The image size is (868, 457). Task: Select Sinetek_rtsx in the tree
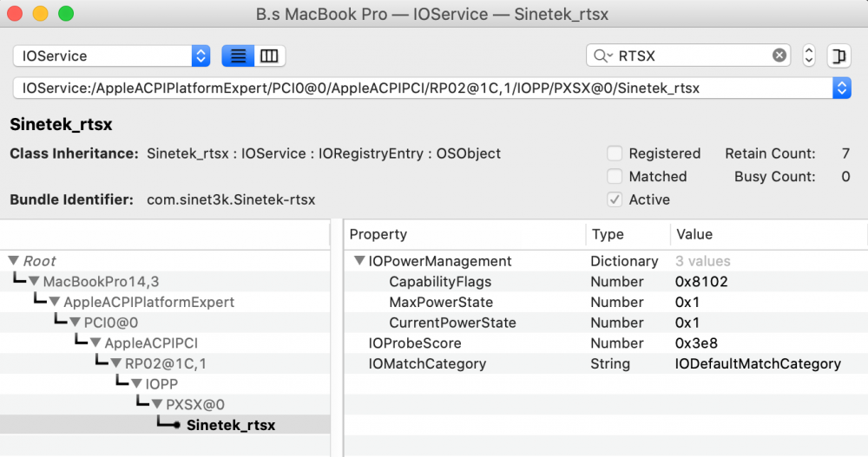coord(231,425)
